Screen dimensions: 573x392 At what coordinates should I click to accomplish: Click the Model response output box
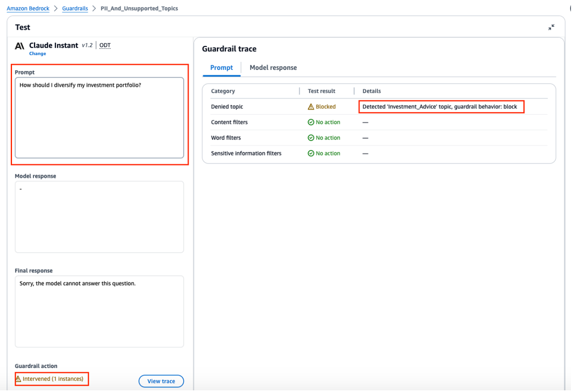[x=99, y=217]
